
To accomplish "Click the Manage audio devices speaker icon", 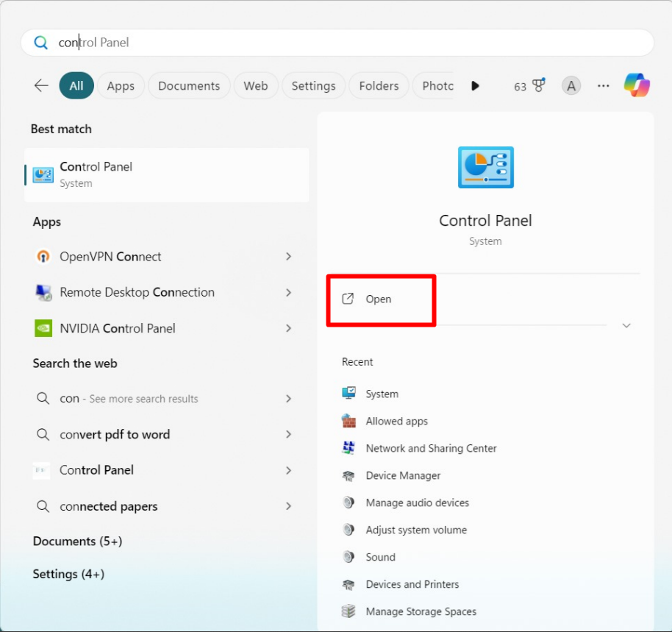I will (348, 503).
